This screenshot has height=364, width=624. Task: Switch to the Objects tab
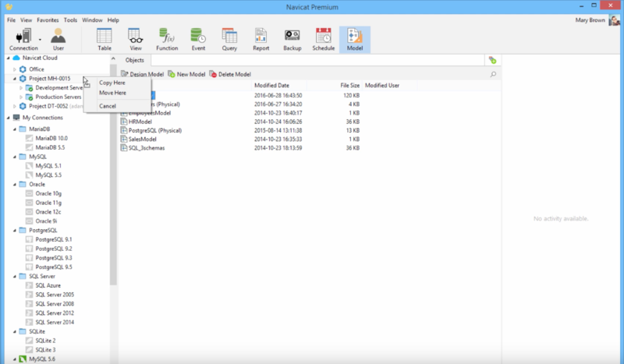click(x=134, y=60)
